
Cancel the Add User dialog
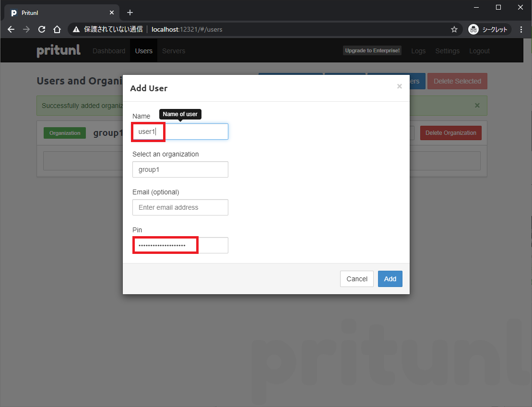tap(356, 279)
